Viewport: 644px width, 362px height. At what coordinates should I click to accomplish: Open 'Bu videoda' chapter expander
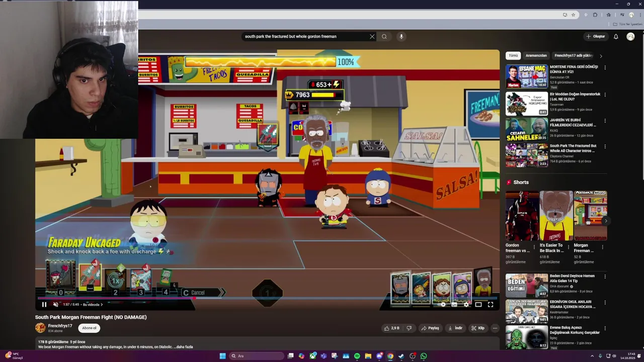pos(93,304)
